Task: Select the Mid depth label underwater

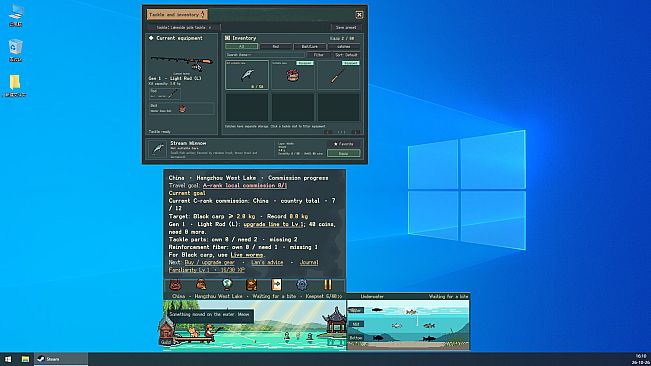Action: (356, 324)
